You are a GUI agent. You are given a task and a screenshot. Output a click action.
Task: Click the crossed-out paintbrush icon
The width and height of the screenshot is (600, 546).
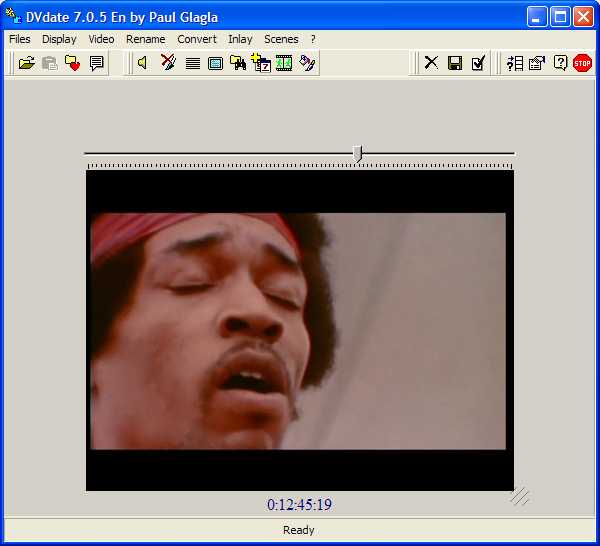(168, 62)
